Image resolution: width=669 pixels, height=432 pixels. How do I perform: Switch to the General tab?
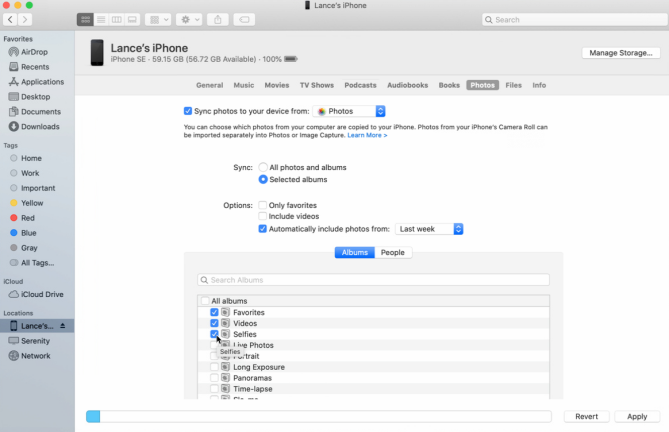point(209,85)
